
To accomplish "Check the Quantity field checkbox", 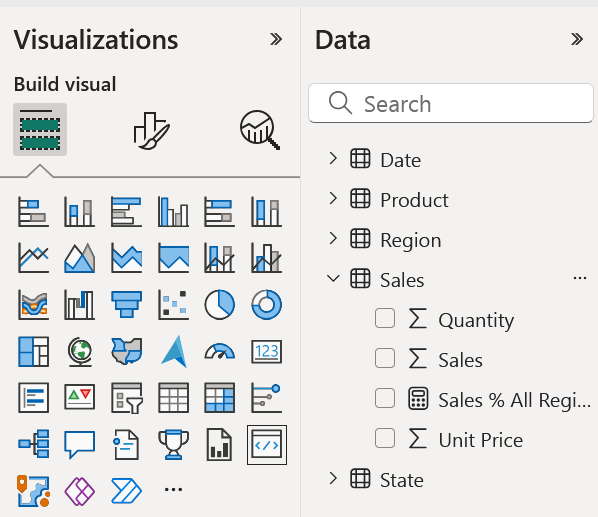I will pyautogui.click(x=385, y=318).
